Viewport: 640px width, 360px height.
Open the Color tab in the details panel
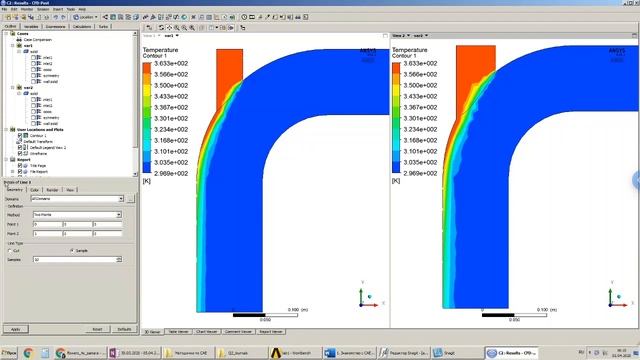coord(34,190)
